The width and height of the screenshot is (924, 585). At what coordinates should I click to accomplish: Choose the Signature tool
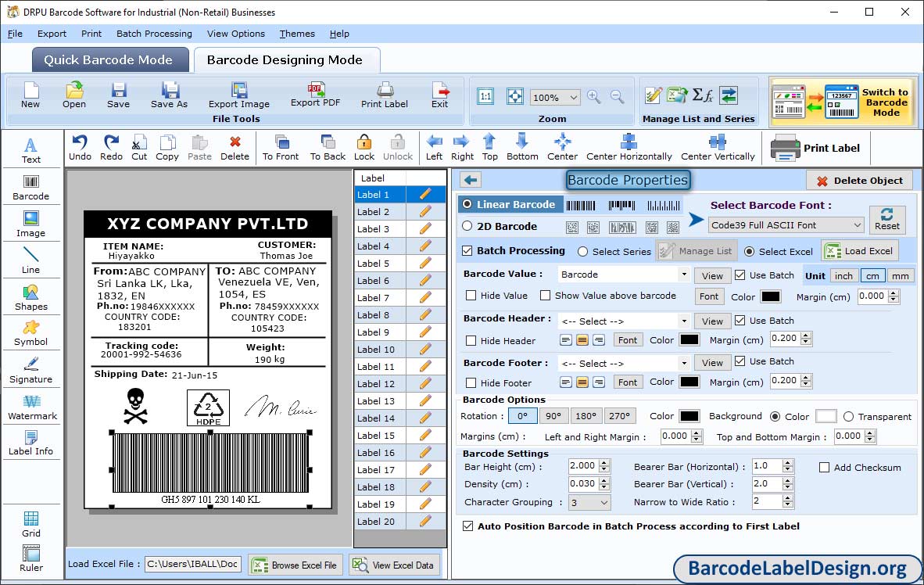30,371
